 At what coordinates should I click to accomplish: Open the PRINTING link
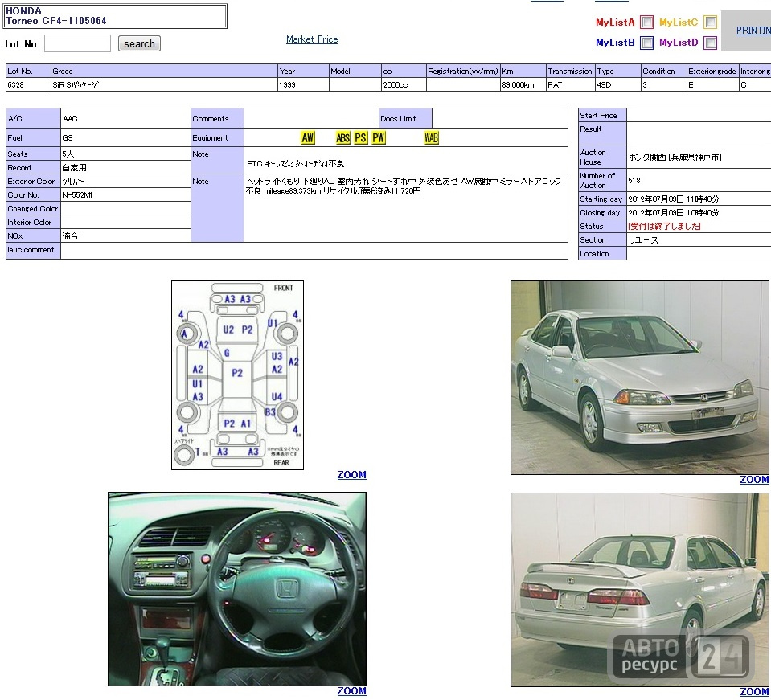[x=753, y=31]
